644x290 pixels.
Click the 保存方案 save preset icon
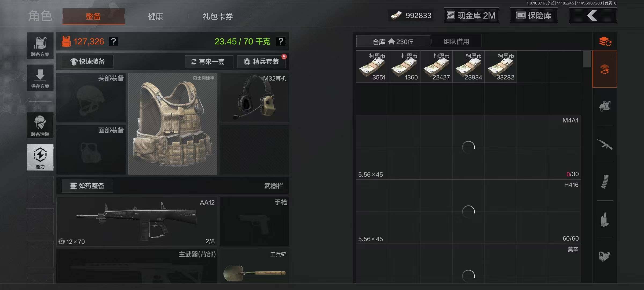coord(40,78)
